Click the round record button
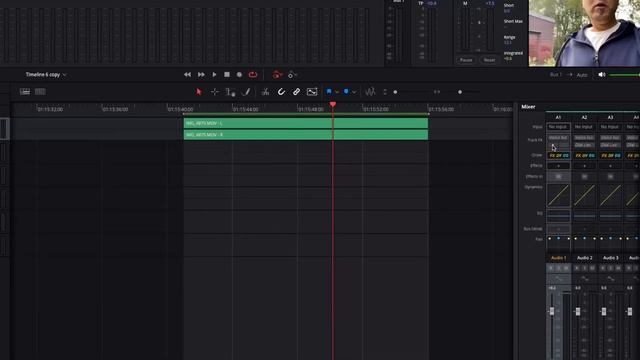The height and width of the screenshot is (360, 640). pyautogui.click(x=240, y=75)
